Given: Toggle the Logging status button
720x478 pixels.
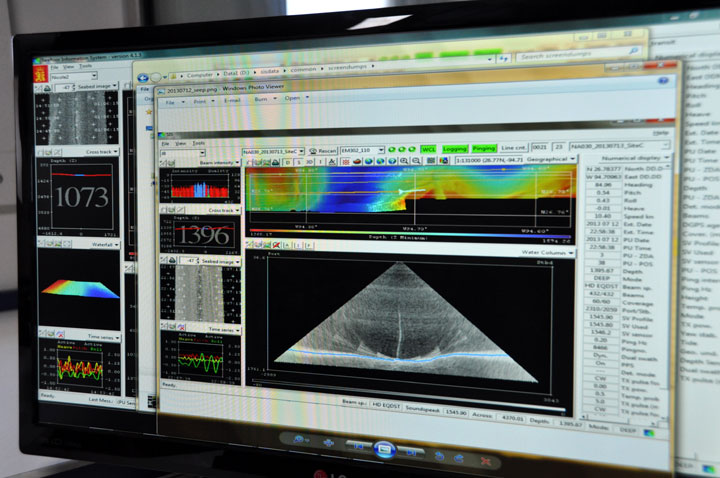Looking at the screenshot, I should pyautogui.click(x=455, y=148).
